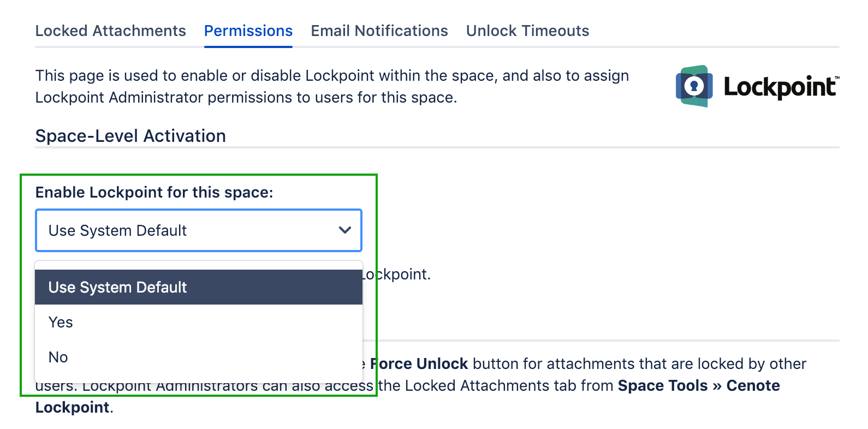Choose Yes in the dropdown list
868x429 pixels.
click(61, 323)
